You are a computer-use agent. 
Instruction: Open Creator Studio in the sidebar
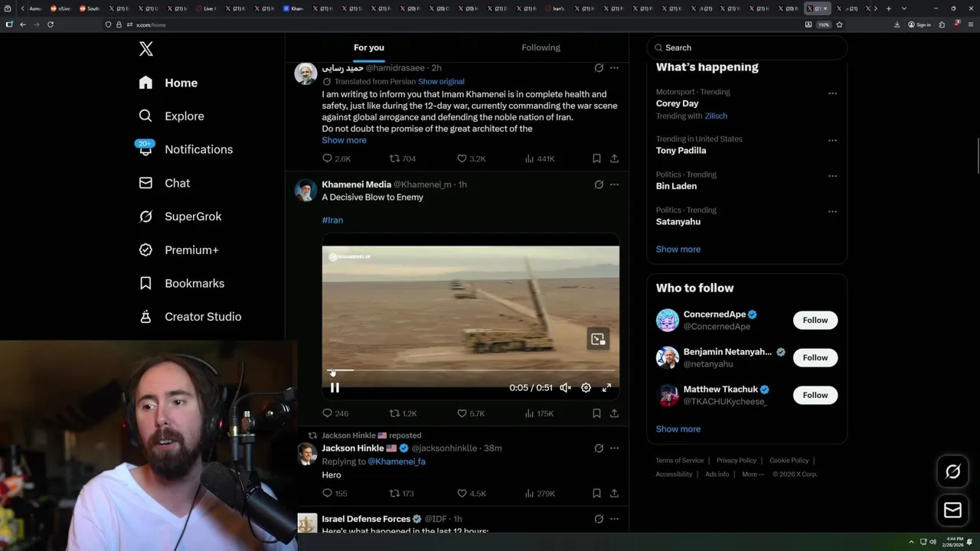pyautogui.click(x=190, y=317)
